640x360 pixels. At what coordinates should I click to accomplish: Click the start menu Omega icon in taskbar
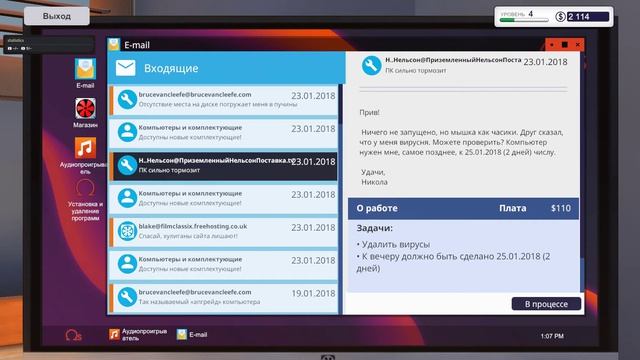point(73,335)
